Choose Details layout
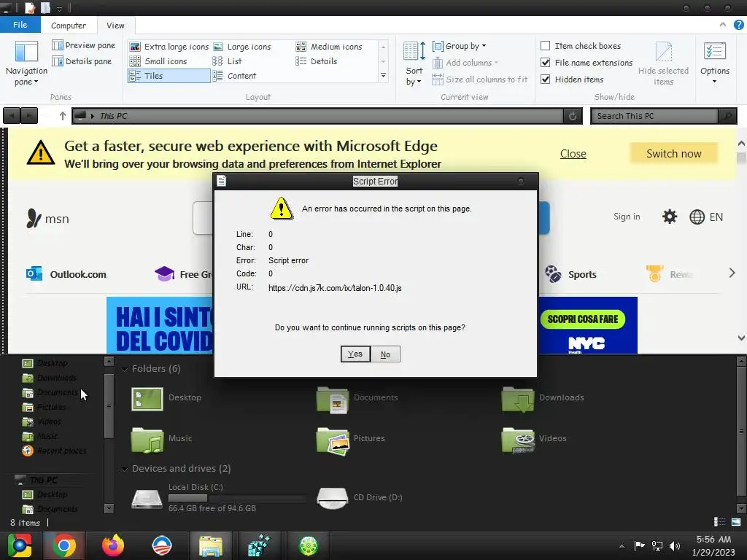 pos(317,61)
